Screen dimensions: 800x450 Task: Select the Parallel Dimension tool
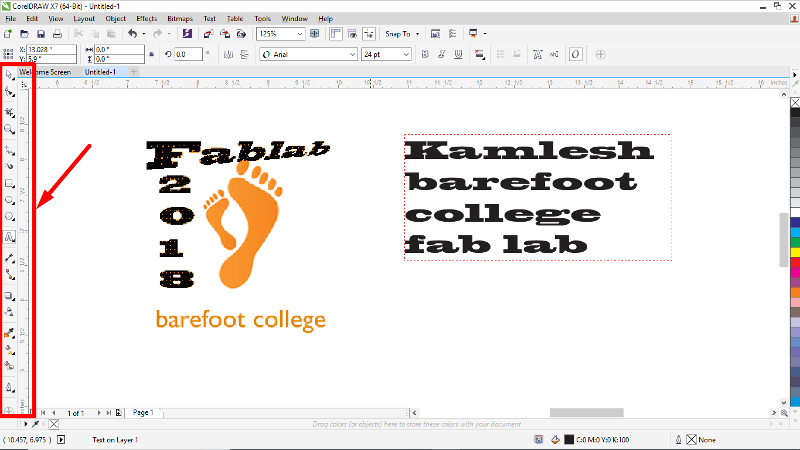pyautogui.click(x=9, y=258)
